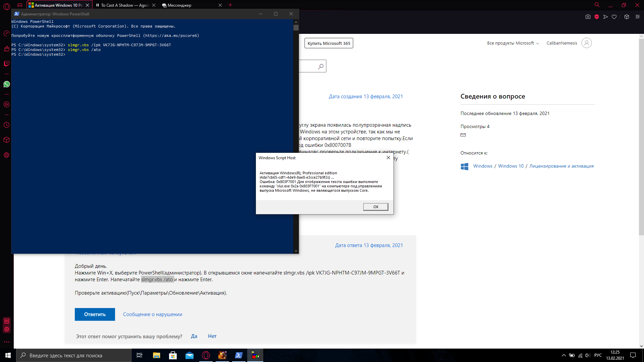Open File Explorer from taskbar
Viewport: 644px width, 362px height.
click(157, 355)
